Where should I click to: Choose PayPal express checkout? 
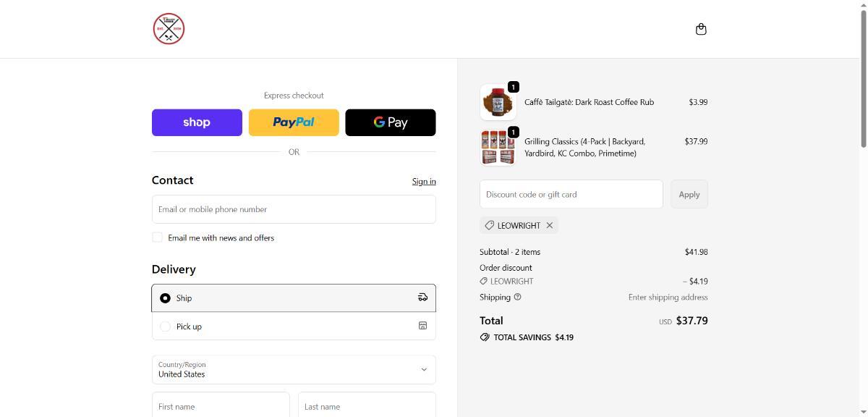pos(294,122)
